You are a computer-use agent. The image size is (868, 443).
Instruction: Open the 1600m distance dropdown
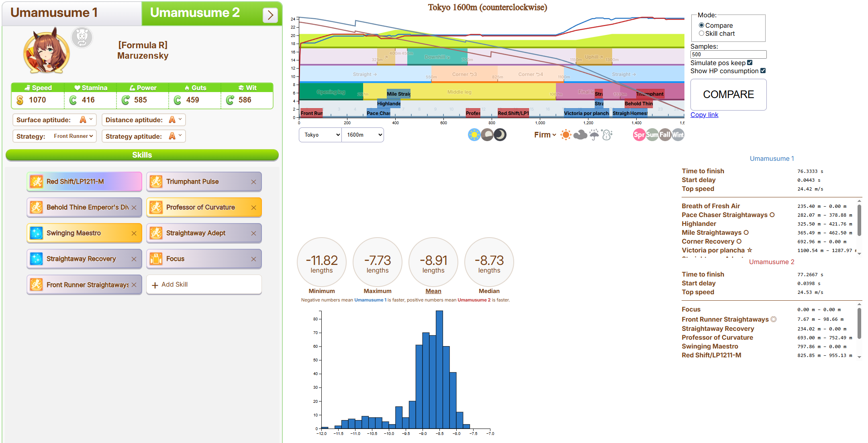[363, 135]
